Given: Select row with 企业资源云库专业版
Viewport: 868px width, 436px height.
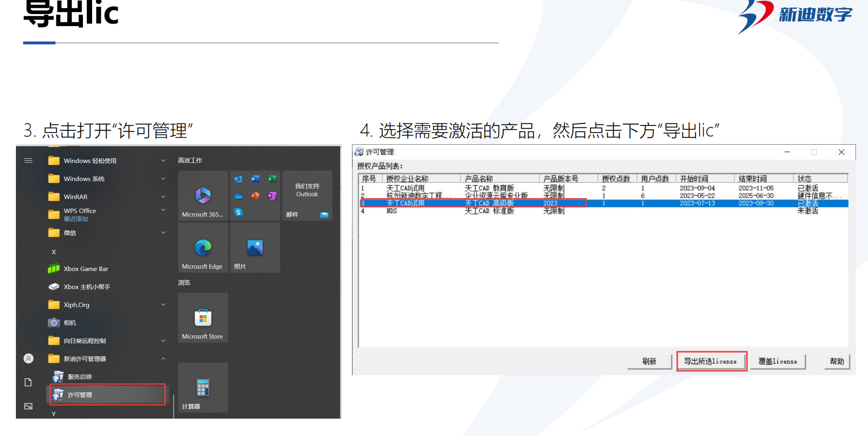Looking at the screenshot, I should [603, 196].
